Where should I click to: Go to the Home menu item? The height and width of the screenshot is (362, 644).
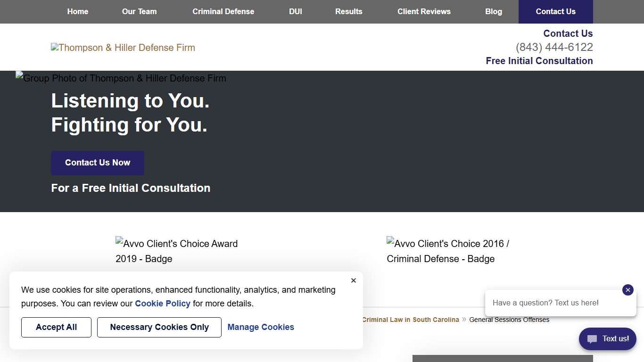pyautogui.click(x=78, y=12)
